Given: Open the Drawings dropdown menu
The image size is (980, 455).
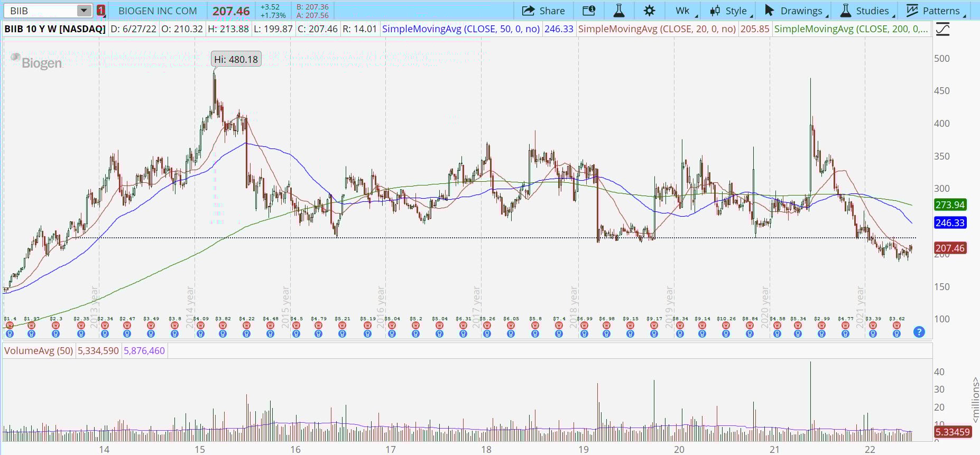Looking at the screenshot, I should click(x=796, y=11).
